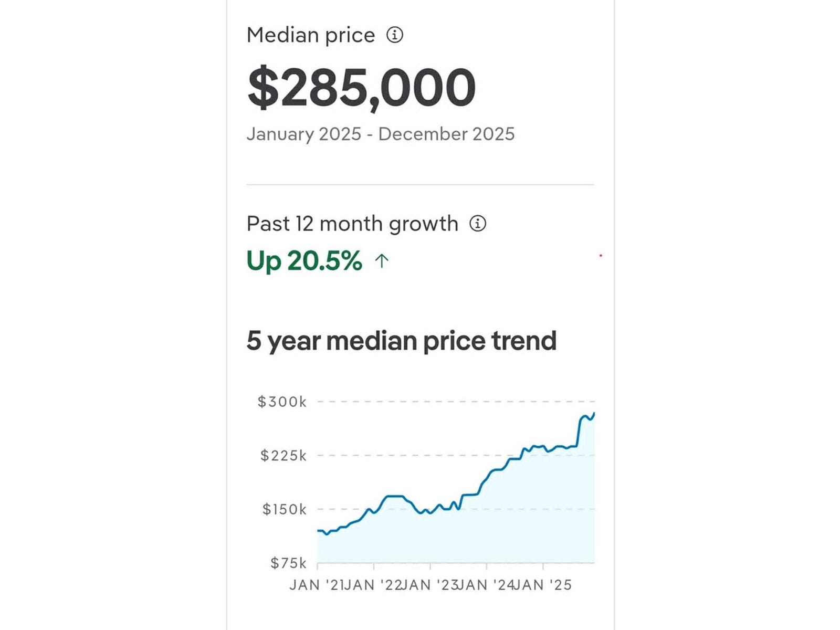
Task: Click the $225k axis label
Action: click(283, 456)
